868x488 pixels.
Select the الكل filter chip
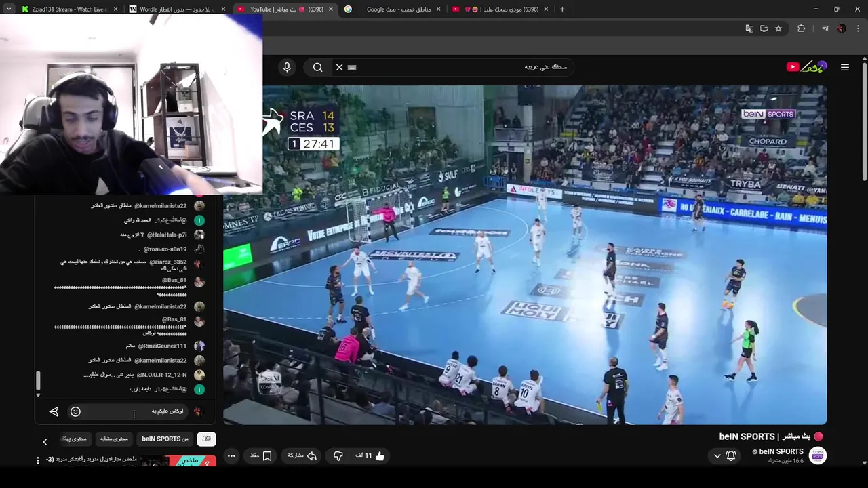point(206,439)
